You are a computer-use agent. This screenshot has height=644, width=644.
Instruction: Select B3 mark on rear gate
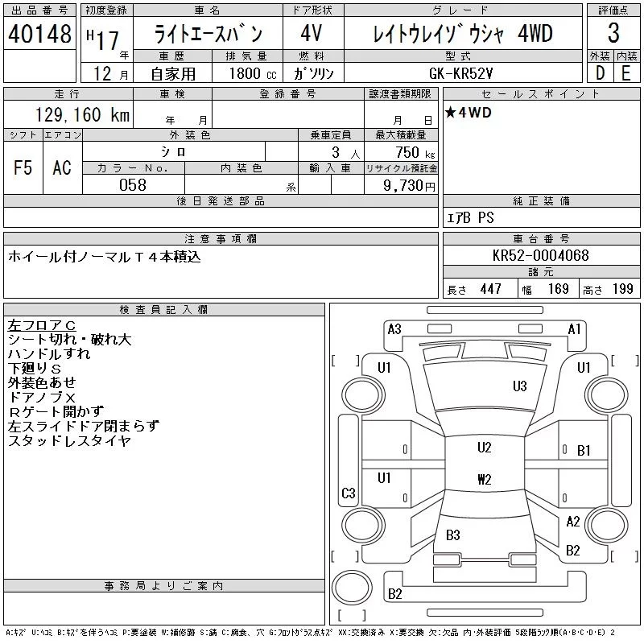453,535
